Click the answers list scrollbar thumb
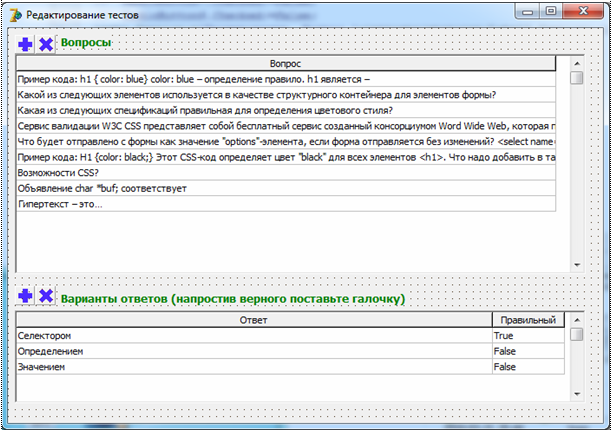This screenshot has height=430, width=614. point(576,334)
